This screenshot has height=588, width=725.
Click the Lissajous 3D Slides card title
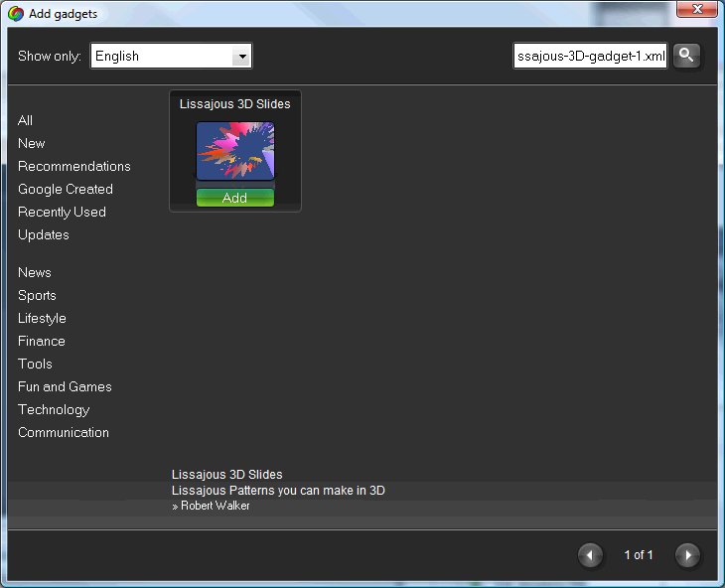tap(235, 104)
